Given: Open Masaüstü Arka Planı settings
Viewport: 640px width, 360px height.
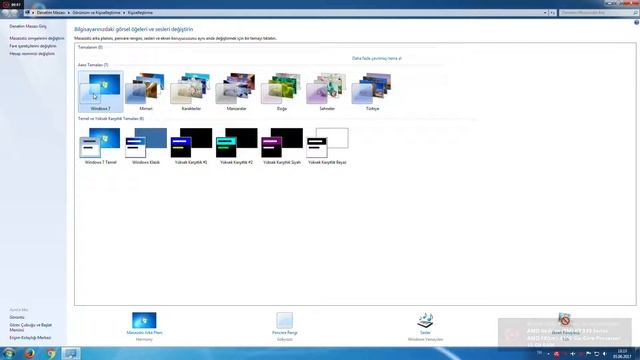Looking at the screenshot, I should pyautogui.click(x=144, y=326).
